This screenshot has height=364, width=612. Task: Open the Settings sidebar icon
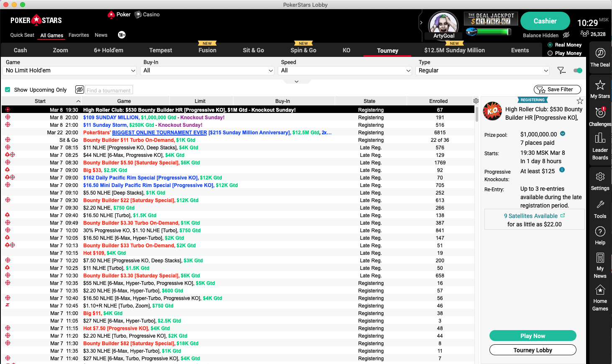[600, 181]
